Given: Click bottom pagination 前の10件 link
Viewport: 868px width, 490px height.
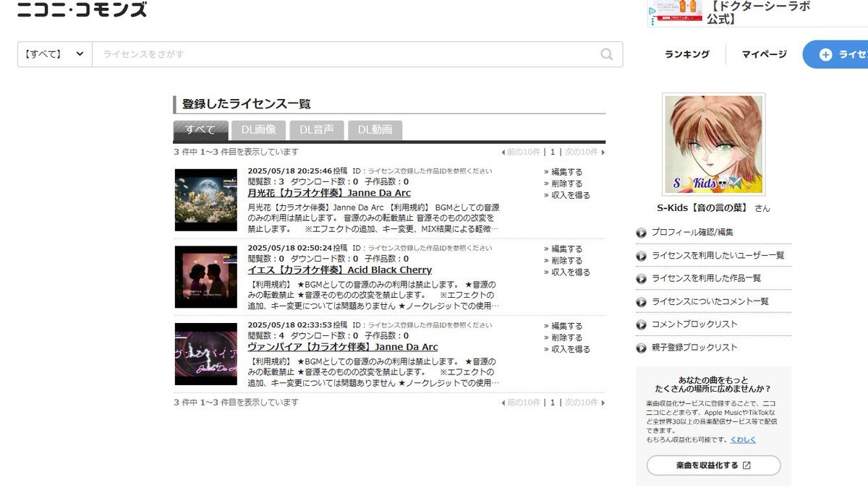Looking at the screenshot, I should pos(523,403).
